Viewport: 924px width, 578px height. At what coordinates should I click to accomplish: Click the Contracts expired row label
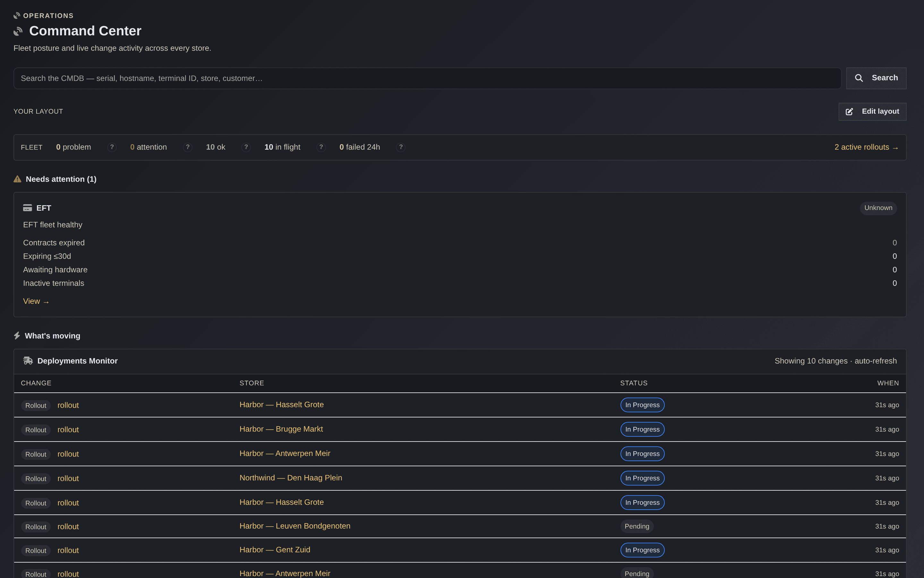(x=54, y=243)
